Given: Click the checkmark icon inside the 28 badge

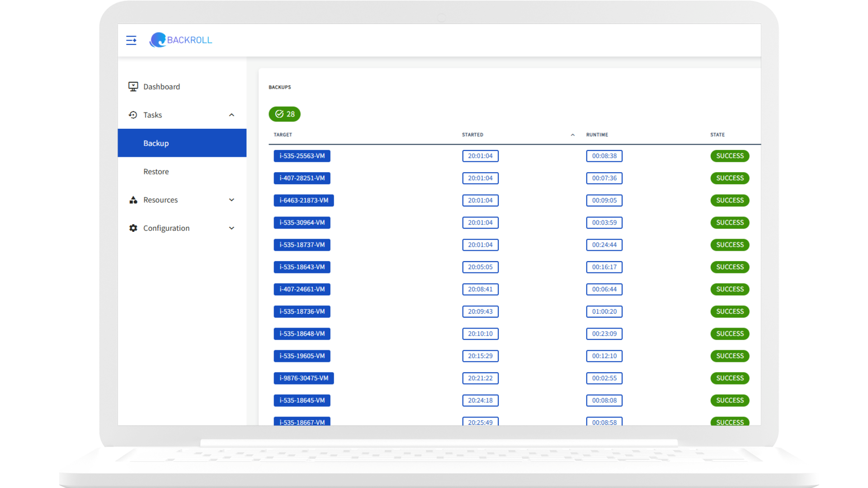Looking at the screenshot, I should click(x=279, y=114).
